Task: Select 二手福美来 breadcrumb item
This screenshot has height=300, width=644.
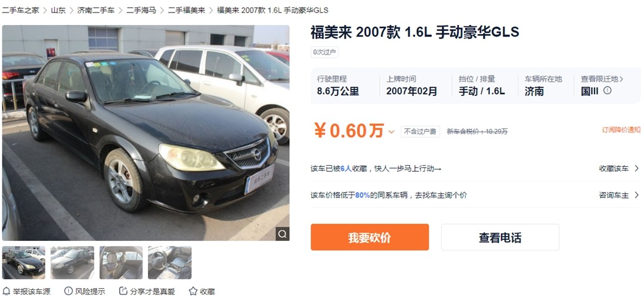Action: tap(187, 10)
